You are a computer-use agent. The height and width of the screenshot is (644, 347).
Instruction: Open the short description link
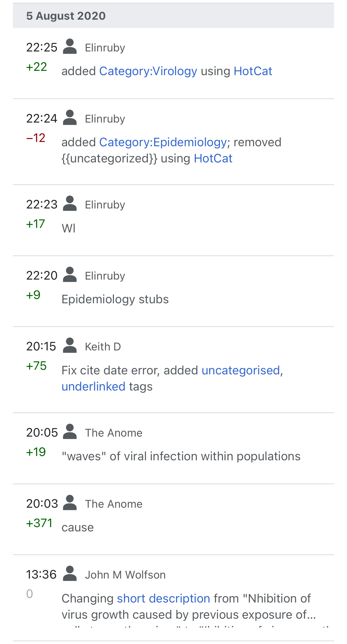coord(164,598)
